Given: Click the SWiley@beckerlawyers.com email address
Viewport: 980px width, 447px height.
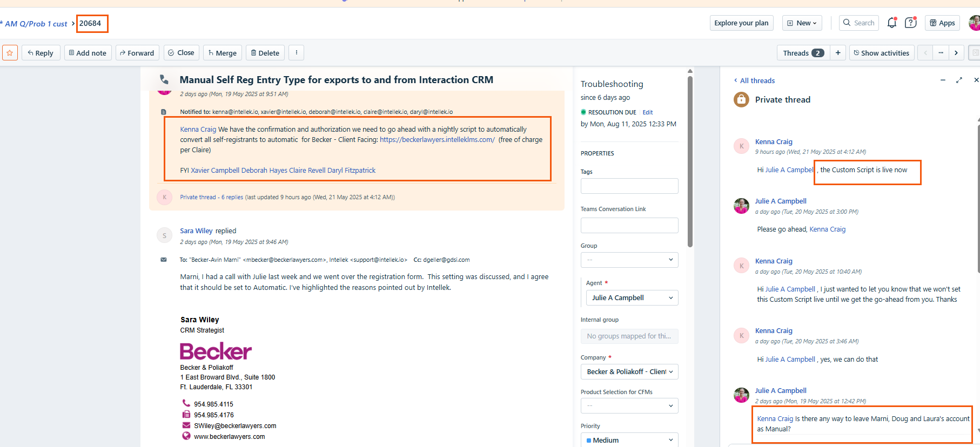Looking at the screenshot, I should (x=235, y=426).
